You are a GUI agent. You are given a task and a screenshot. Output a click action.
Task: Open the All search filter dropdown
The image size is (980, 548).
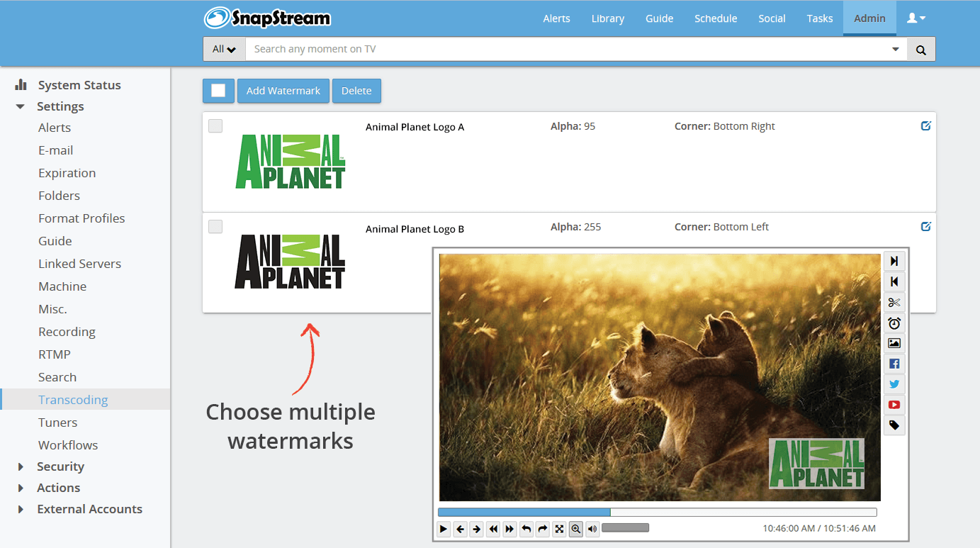coord(224,50)
